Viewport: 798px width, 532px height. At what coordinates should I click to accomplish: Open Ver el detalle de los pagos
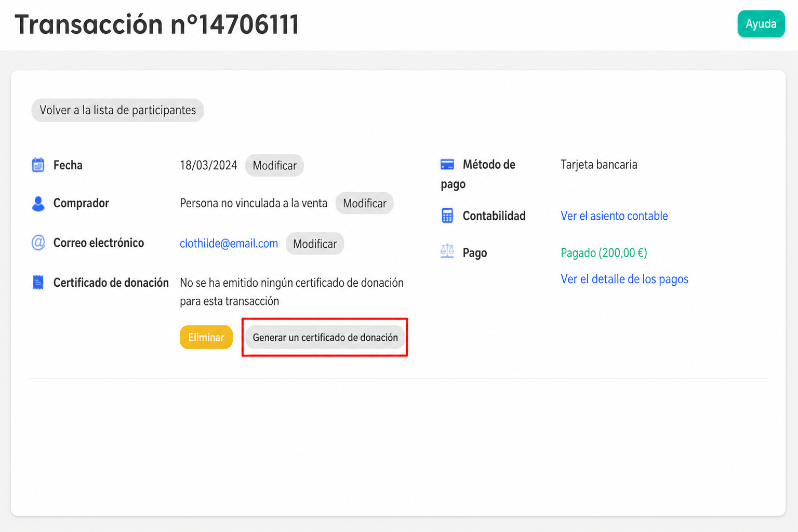click(624, 279)
